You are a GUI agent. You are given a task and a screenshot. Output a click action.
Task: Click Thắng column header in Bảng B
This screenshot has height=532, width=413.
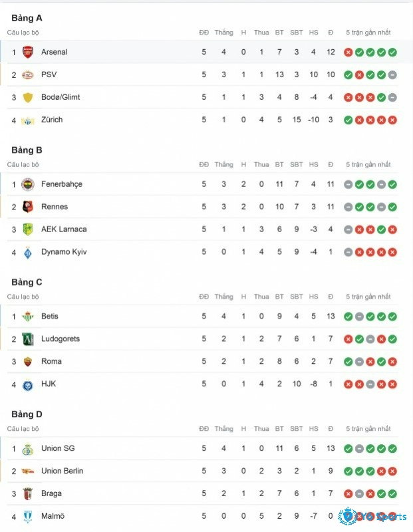[x=223, y=164]
